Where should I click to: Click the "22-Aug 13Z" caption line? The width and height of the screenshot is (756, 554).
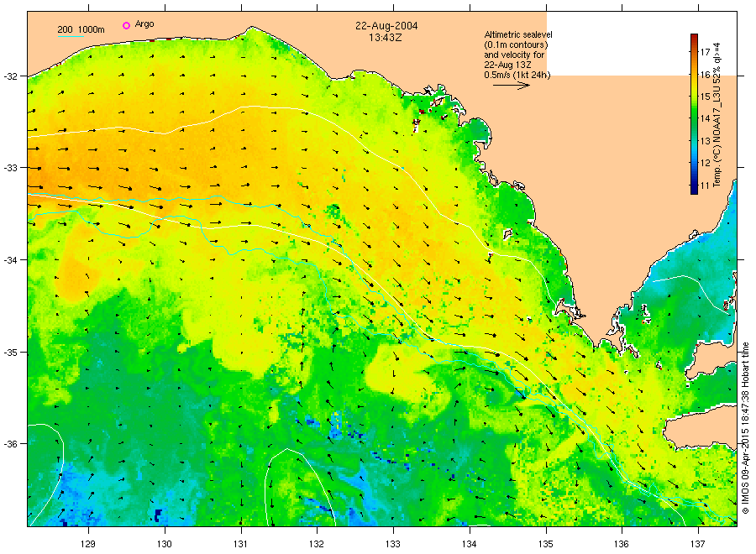pyautogui.click(x=507, y=65)
